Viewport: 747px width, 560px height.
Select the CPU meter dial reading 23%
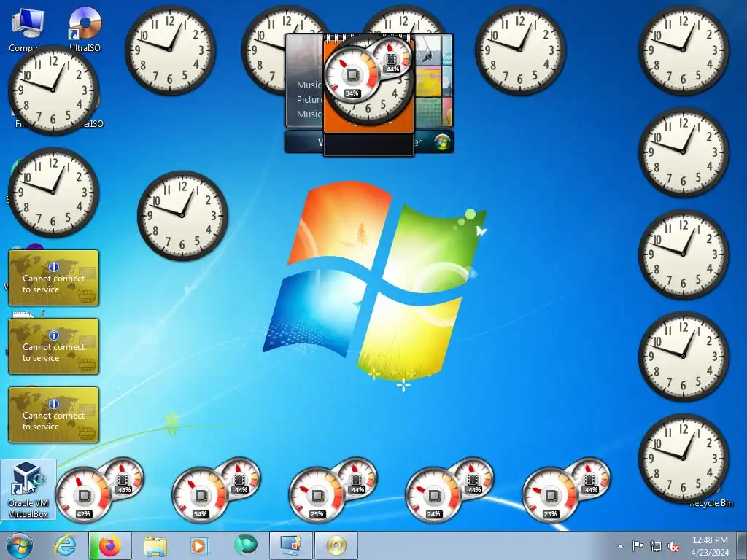[x=550, y=496]
